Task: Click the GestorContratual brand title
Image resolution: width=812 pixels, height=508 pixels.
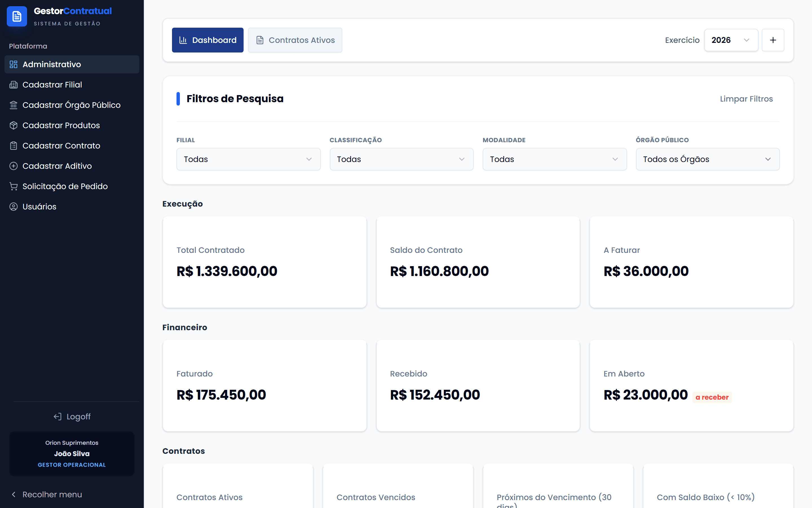Action: tap(73, 11)
